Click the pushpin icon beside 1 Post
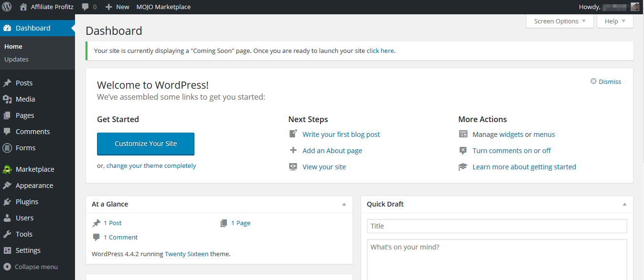Image resolution: width=644 pixels, height=280 pixels. click(97, 223)
